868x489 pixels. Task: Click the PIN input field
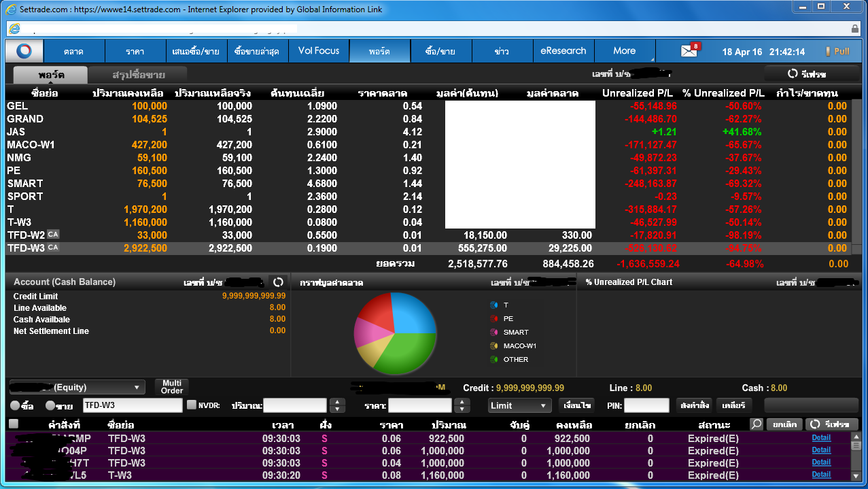pyautogui.click(x=646, y=405)
